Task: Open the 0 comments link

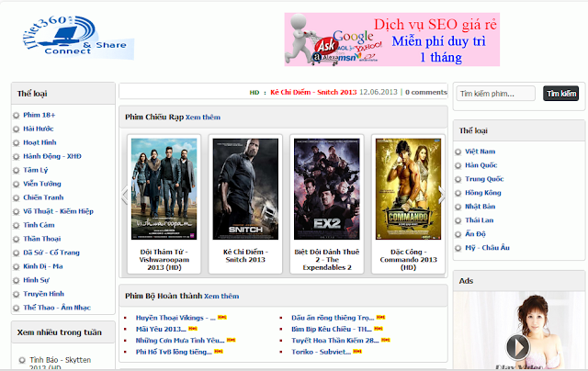Action: (426, 92)
